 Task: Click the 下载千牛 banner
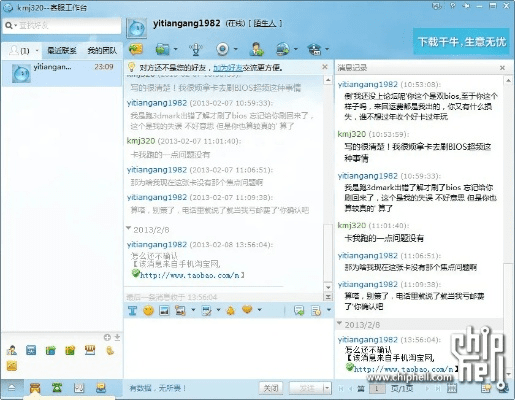[462, 42]
